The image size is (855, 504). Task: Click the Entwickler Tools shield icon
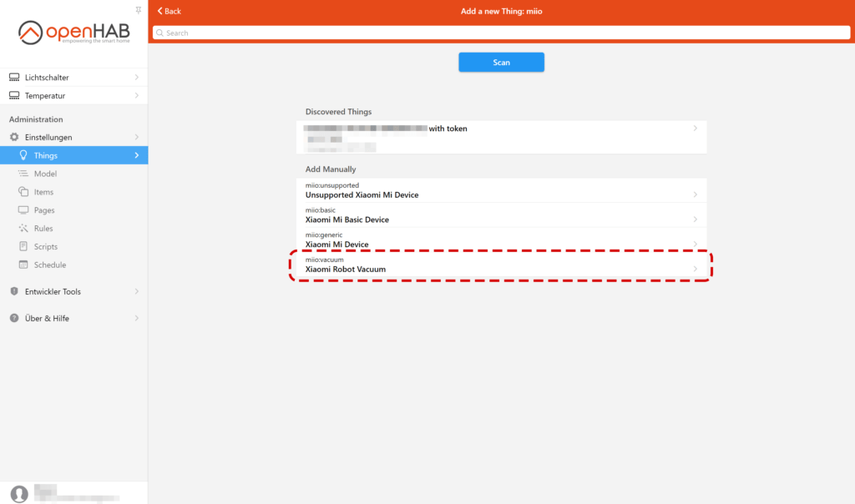(14, 291)
